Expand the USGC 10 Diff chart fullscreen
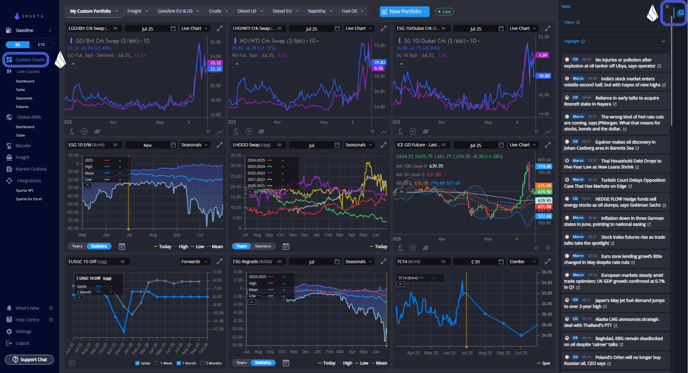688x373 pixels. (219, 262)
